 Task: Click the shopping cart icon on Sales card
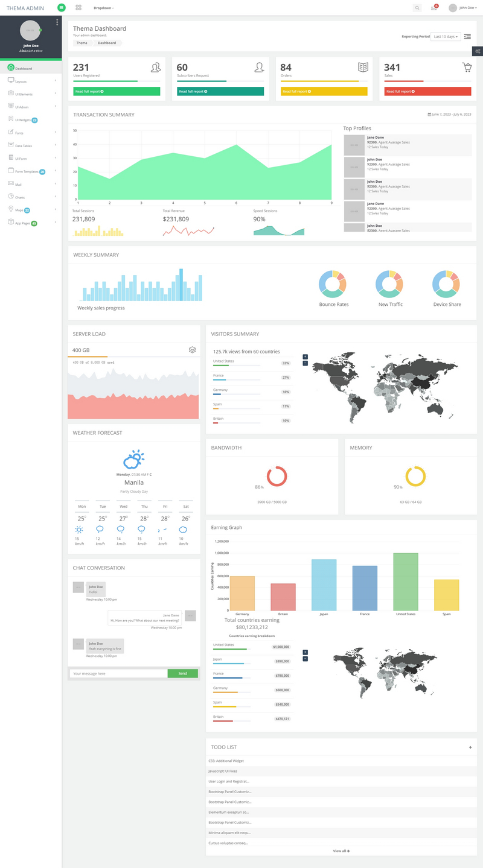[x=467, y=67]
